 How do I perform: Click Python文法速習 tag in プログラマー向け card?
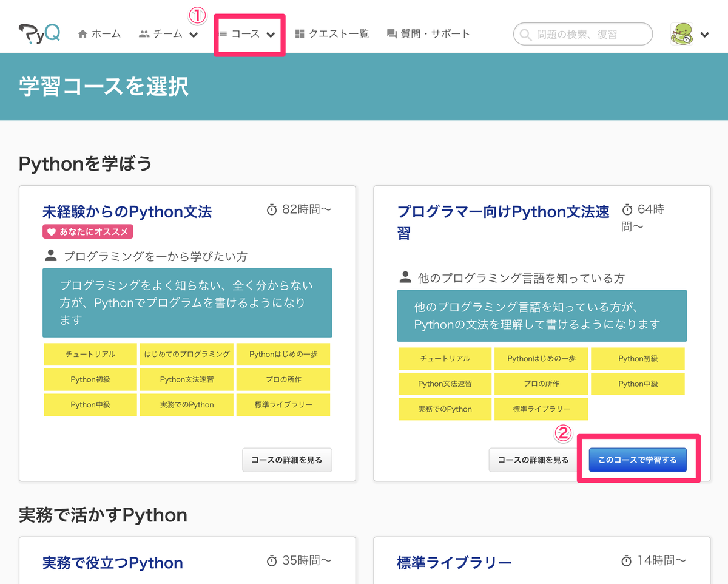[445, 384]
